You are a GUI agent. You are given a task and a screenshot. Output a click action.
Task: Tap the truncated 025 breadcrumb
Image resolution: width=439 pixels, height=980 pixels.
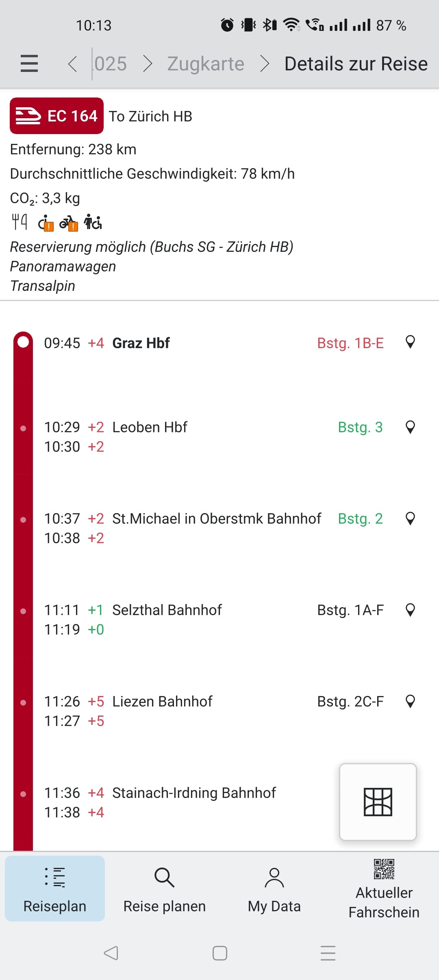pos(111,64)
